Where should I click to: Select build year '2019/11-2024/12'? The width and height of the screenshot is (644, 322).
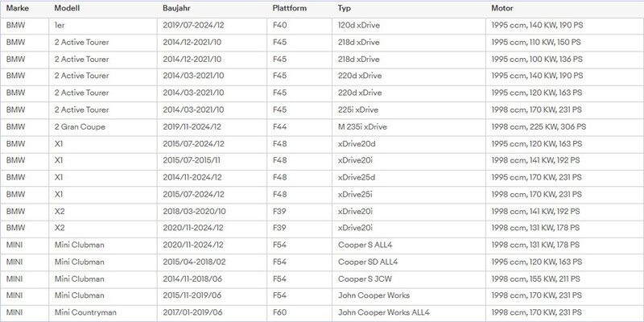[x=192, y=127]
